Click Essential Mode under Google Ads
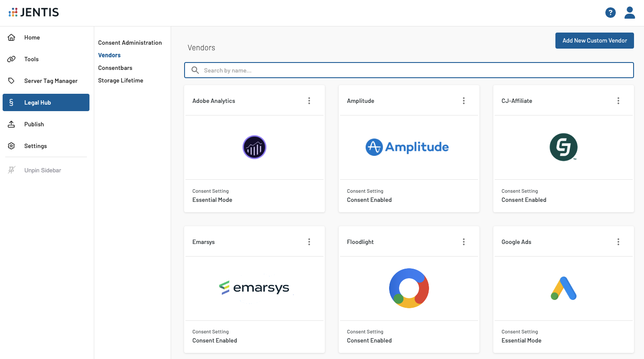This screenshot has width=644, height=359. (x=522, y=340)
